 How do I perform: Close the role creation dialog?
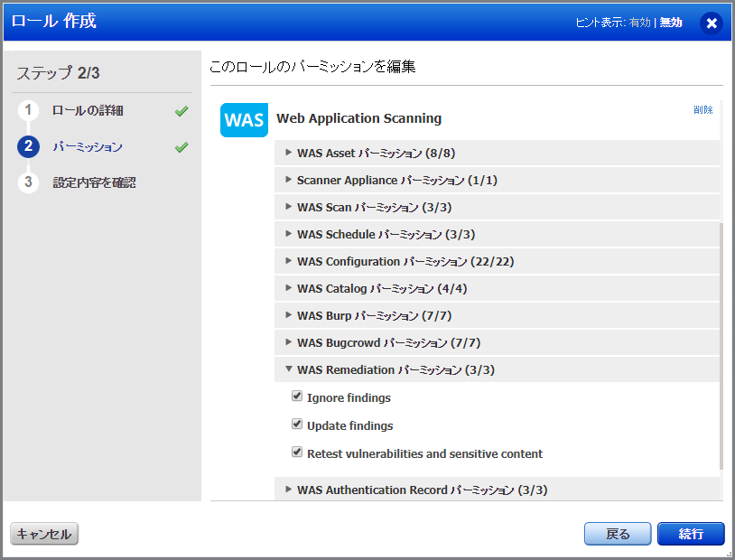pyautogui.click(x=712, y=23)
